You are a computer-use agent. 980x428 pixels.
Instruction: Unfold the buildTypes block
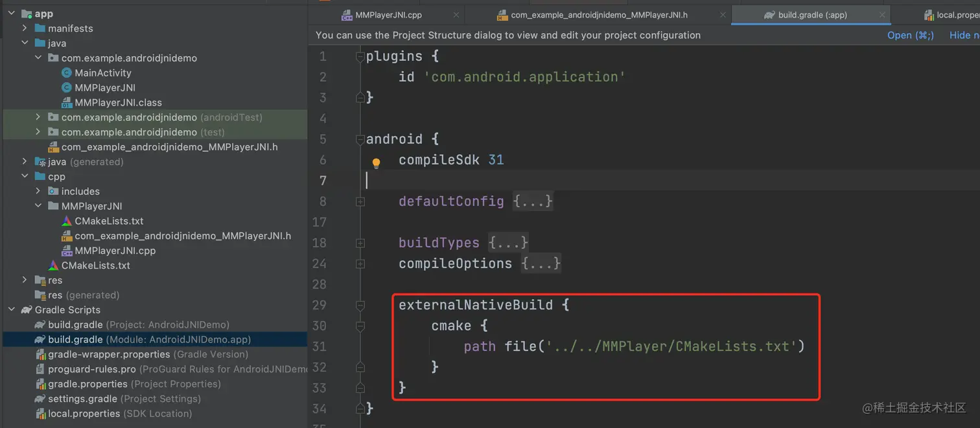click(x=360, y=243)
